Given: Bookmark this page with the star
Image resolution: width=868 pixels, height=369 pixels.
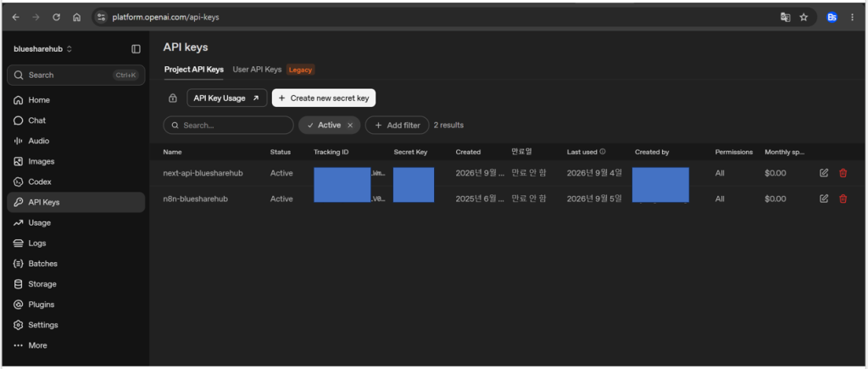Looking at the screenshot, I should click(804, 17).
